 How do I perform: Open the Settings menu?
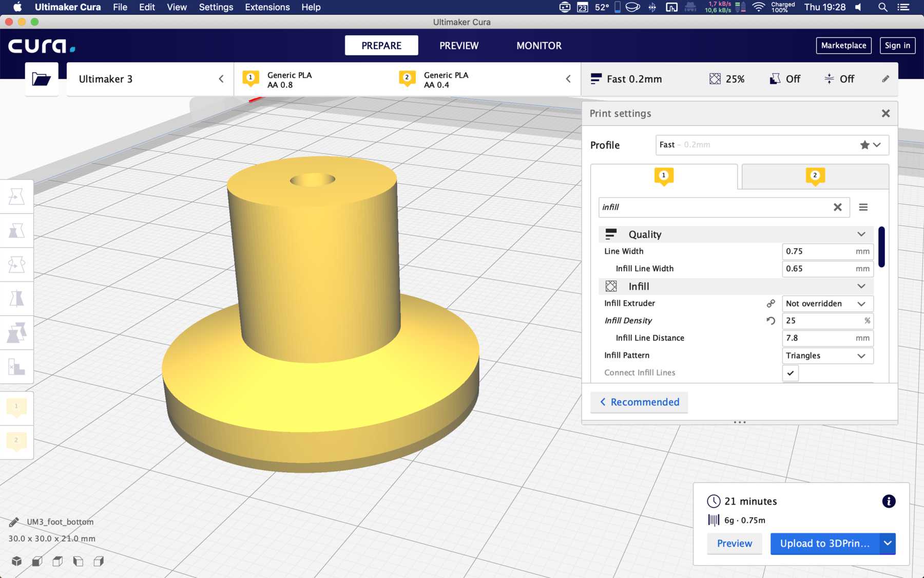(216, 7)
